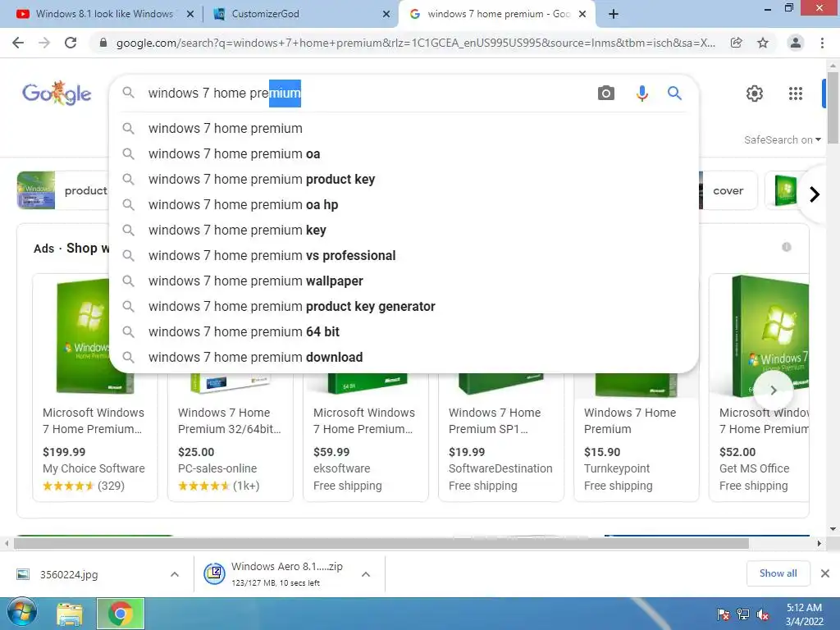Click the URL address bar
This screenshot has width=840, height=630.
pyautogui.click(x=416, y=43)
